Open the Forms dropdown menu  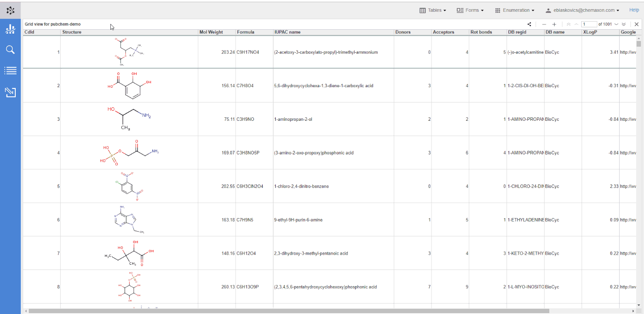(470, 10)
